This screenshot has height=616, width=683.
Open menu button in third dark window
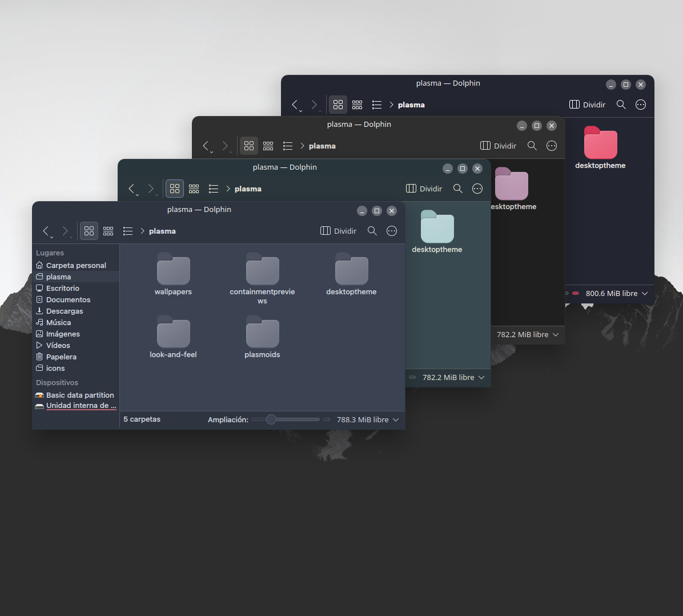(552, 146)
